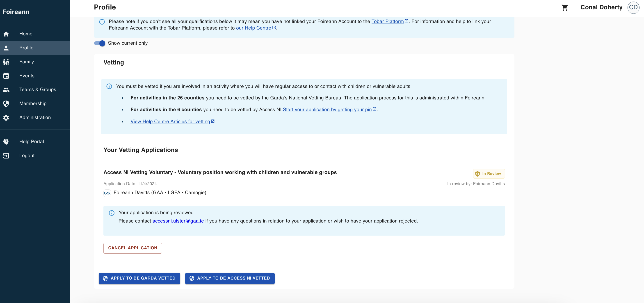Click In review by: Foireann Davitts text

coord(476,184)
